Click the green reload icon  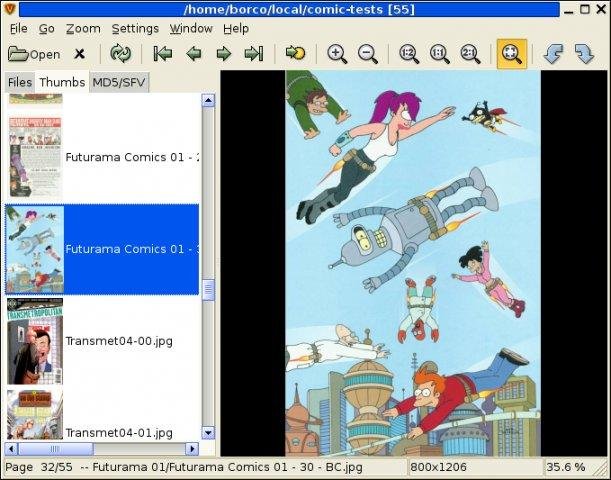click(x=120, y=54)
